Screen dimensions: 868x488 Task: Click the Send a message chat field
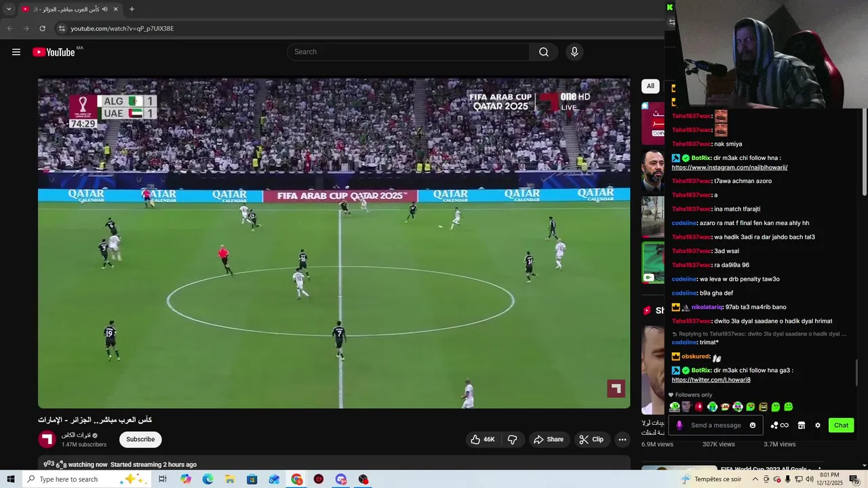[716, 425]
